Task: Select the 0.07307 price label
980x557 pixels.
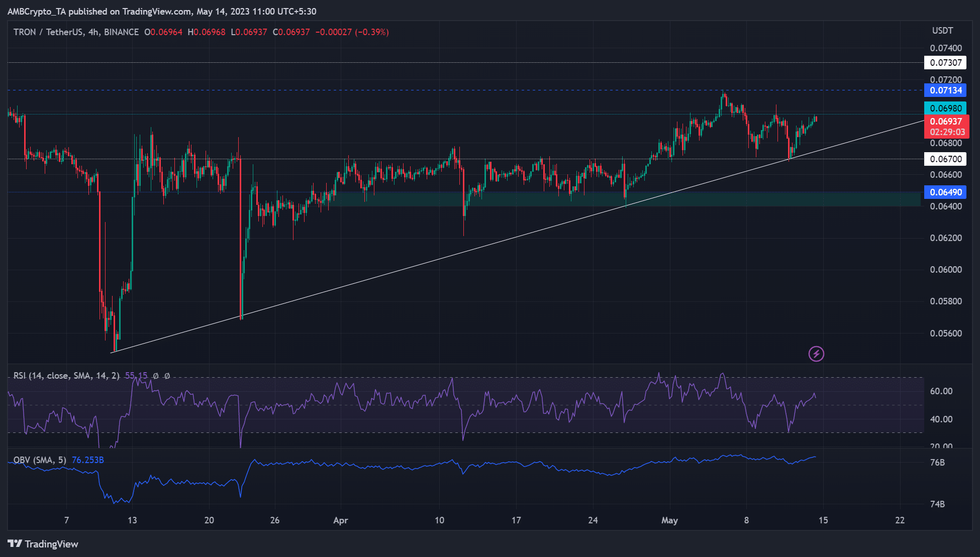Action: tap(945, 63)
